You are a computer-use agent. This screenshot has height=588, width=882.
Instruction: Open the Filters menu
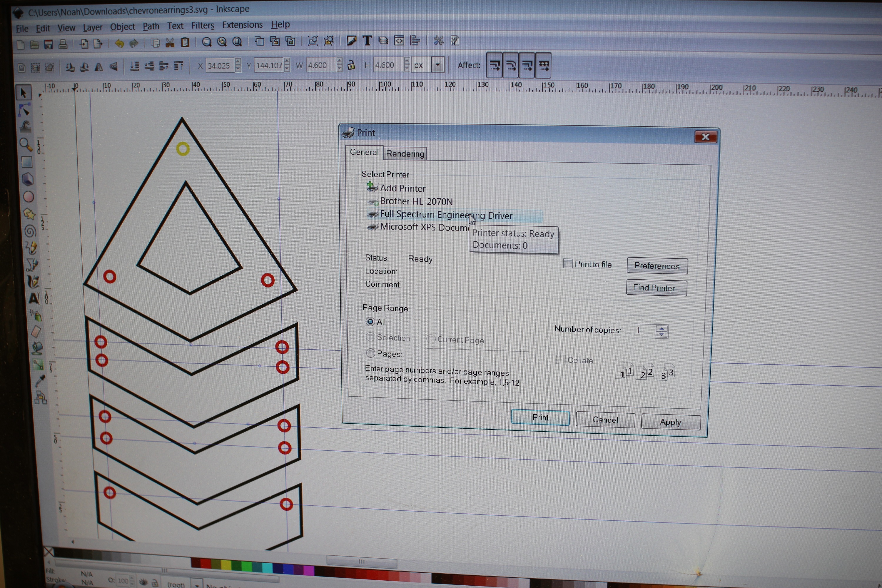(203, 26)
